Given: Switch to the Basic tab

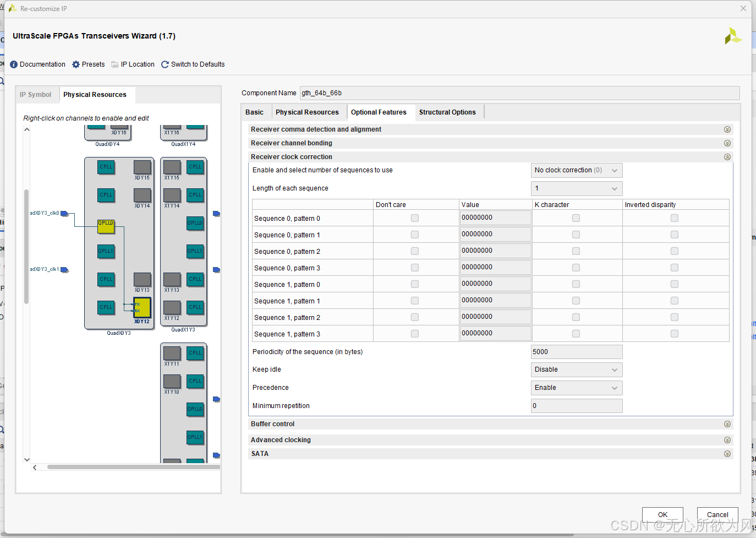Looking at the screenshot, I should pos(254,112).
